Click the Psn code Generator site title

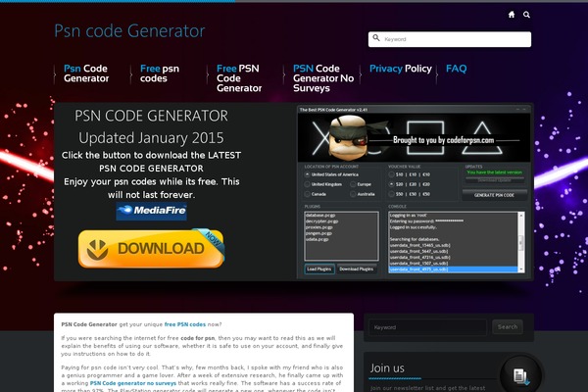pyautogui.click(x=129, y=30)
